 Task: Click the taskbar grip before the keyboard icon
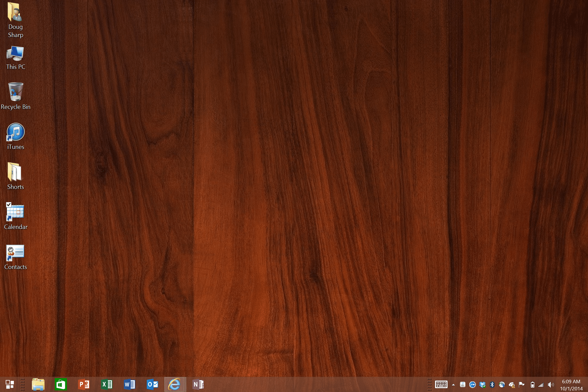429,384
